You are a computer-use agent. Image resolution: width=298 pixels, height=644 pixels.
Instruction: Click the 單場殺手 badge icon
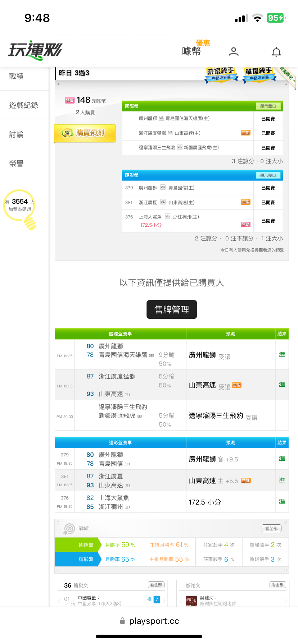click(259, 74)
